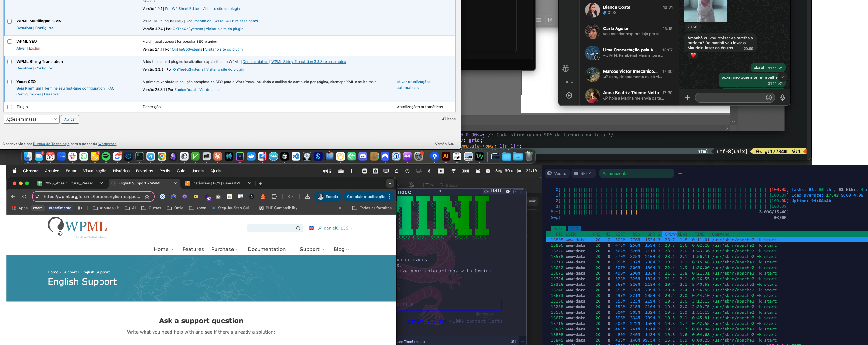Open the WPML 4.7.6 release notes link
Screen dimensions: 868x345
[236, 21]
